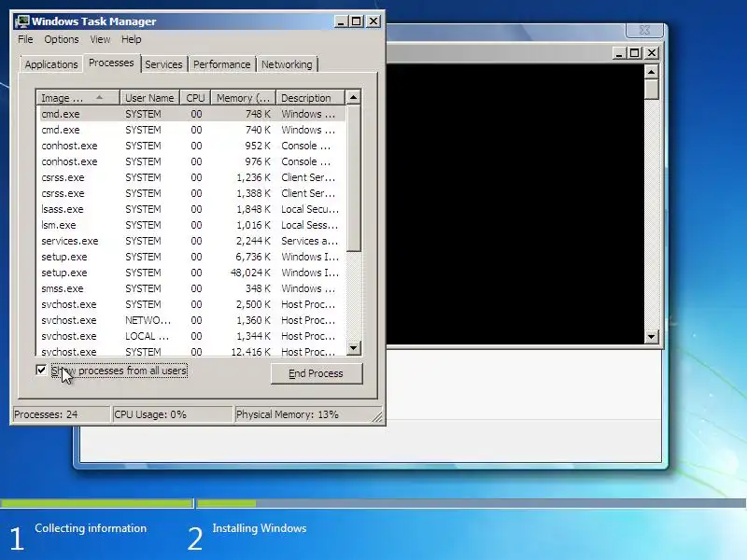Viewport: 747px width, 560px height.
Task: Click the Task Manager resize grip
Action: point(377,417)
